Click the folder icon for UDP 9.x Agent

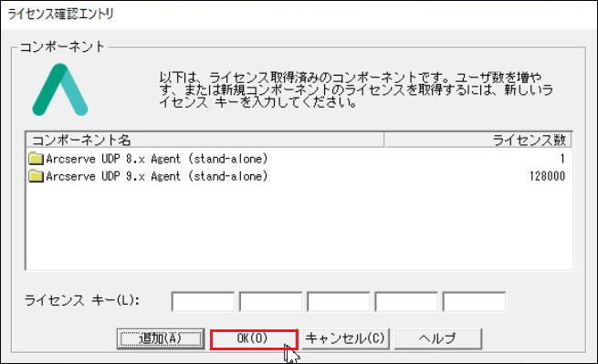pos(36,176)
